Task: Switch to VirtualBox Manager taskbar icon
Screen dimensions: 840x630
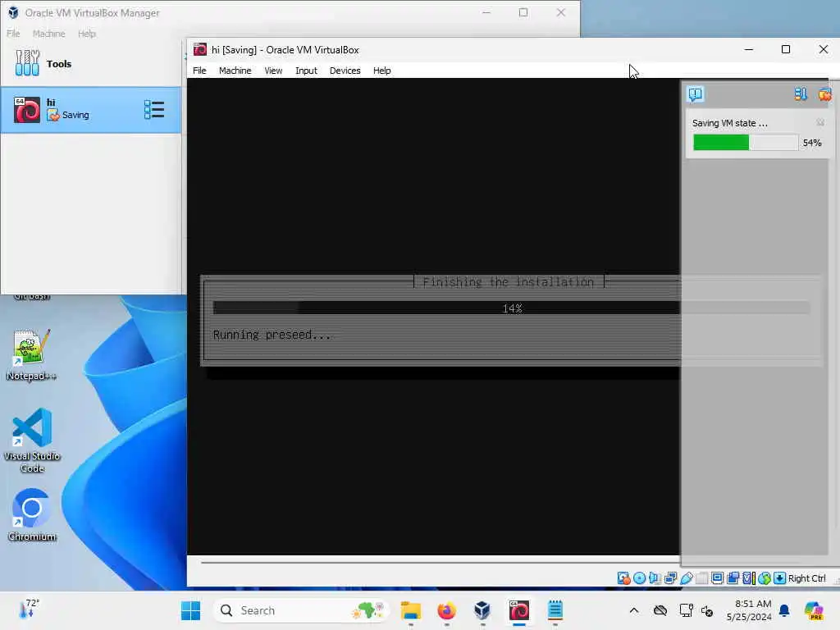Action: pyautogui.click(x=482, y=610)
